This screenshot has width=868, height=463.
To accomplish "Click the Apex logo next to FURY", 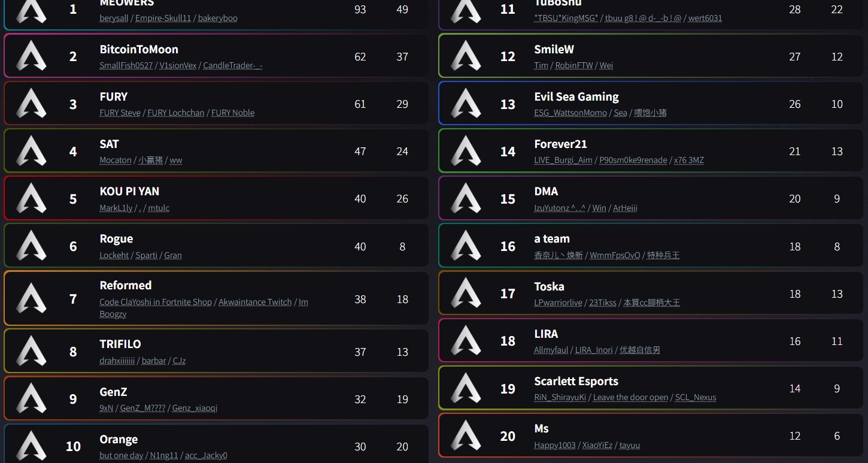I will [x=31, y=103].
